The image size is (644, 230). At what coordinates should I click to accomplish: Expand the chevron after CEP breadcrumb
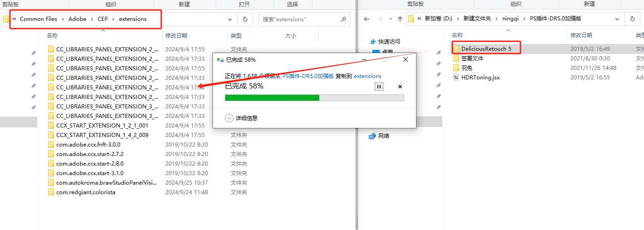114,19
